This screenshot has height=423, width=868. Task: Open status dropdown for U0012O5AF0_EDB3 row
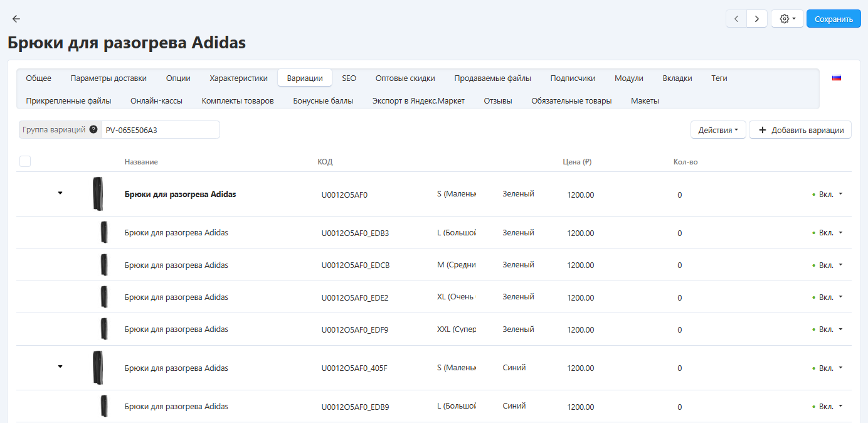pyautogui.click(x=828, y=233)
